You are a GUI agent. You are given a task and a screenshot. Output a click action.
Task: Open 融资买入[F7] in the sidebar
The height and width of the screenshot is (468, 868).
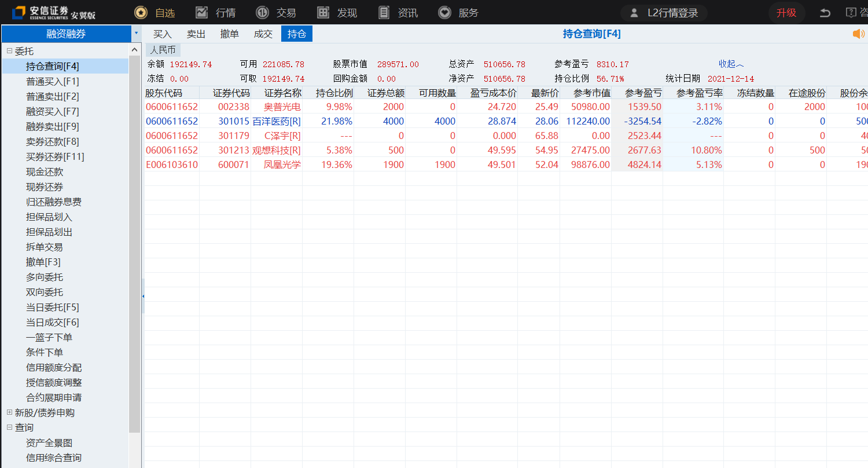[x=53, y=111]
